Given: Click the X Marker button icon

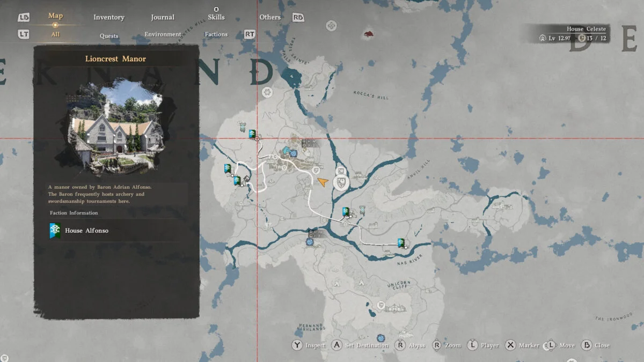Looking at the screenshot, I should tap(510, 345).
